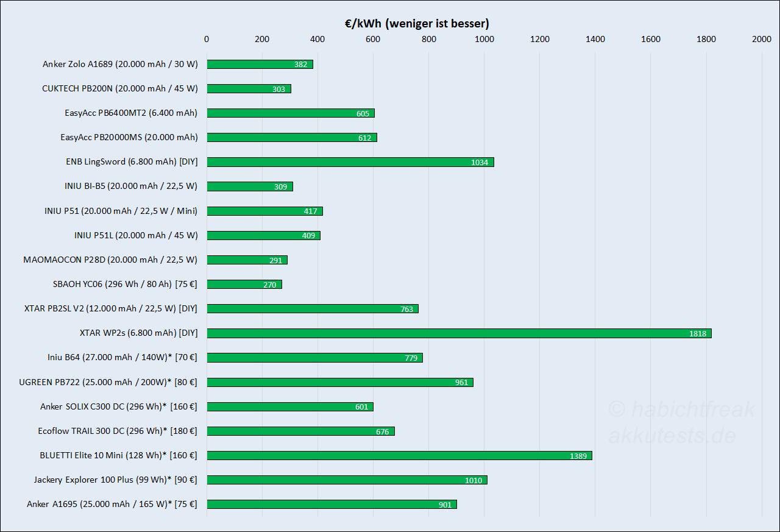Select the SBAOH YC06 bar with value 270

click(244, 284)
